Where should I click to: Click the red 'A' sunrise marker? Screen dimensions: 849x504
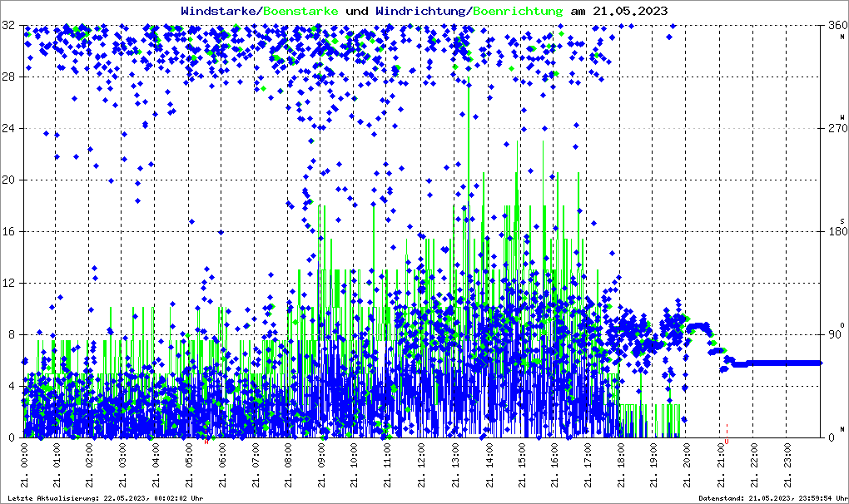coord(206,442)
